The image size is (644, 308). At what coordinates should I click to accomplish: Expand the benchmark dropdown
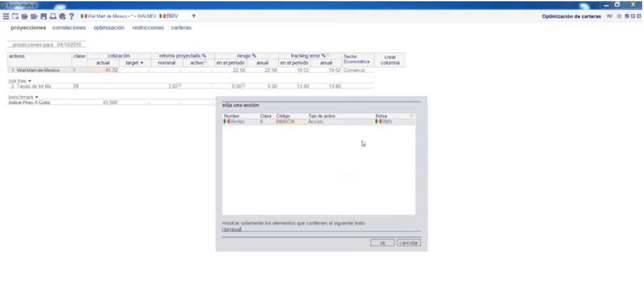pos(37,97)
